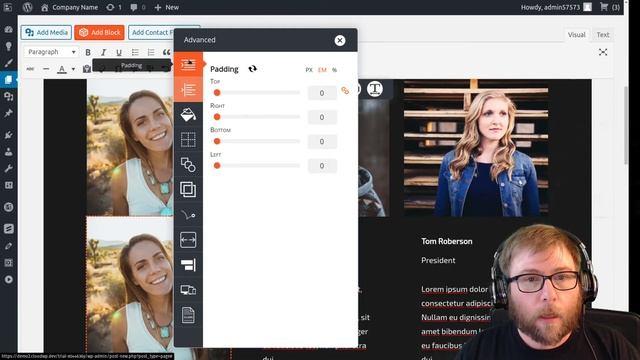Viewport: 640px width, 360px height.
Task: Open the Tools wrench icon in sidebar
Action: tap(9, 169)
